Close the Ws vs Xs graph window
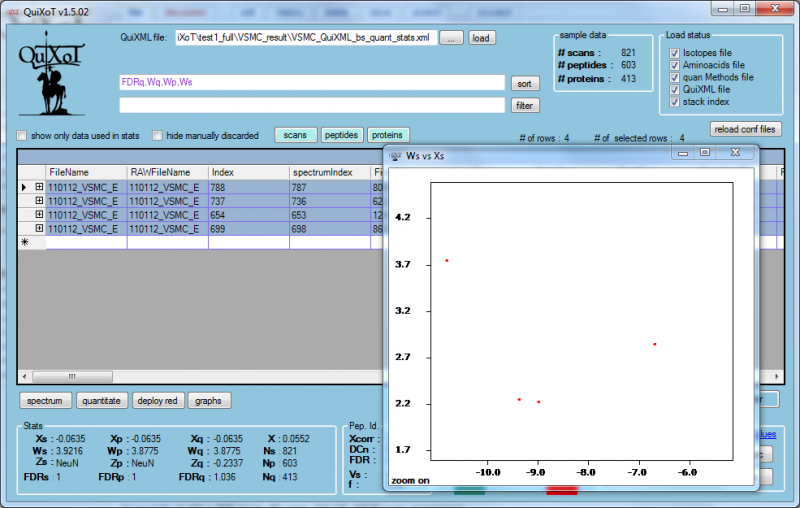Image resolution: width=800 pixels, height=508 pixels. 735,152
